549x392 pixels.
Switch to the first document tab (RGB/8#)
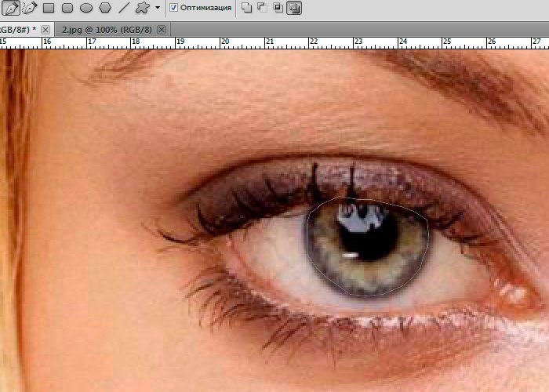[x=16, y=29]
